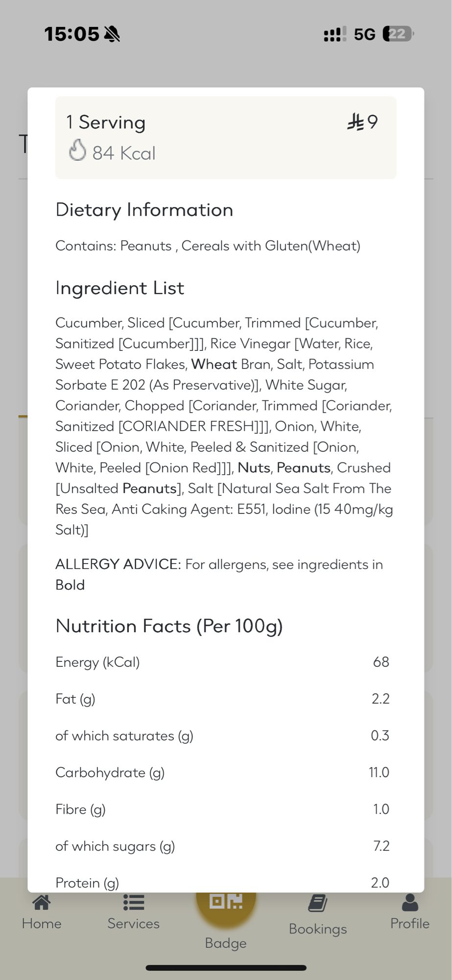Switch to the Services tab label

(x=133, y=924)
